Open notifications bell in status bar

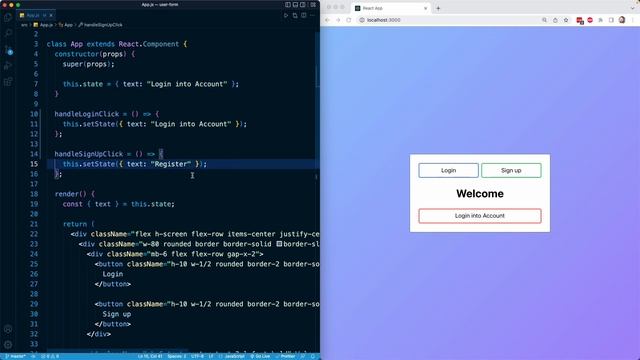pyautogui.click(x=313, y=356)
